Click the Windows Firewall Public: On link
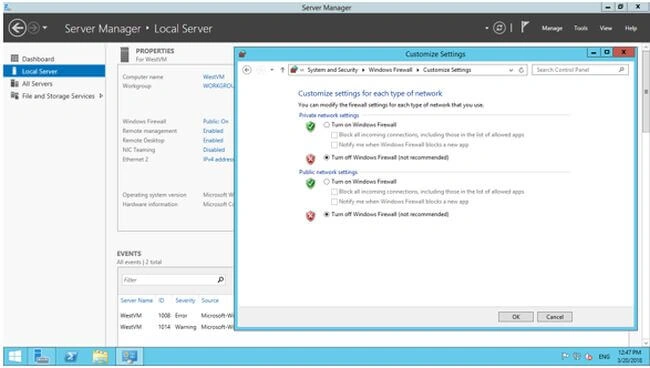 tap(216, 121)
